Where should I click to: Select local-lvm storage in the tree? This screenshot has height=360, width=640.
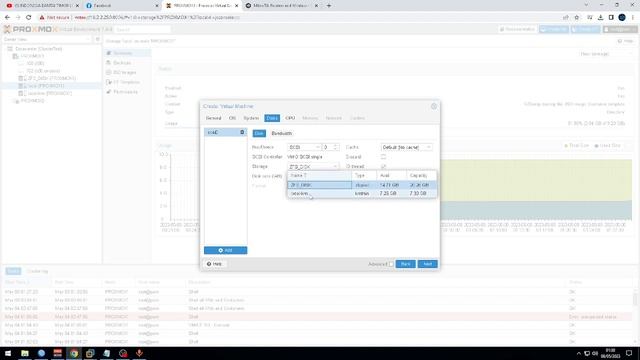coord(50,93)
